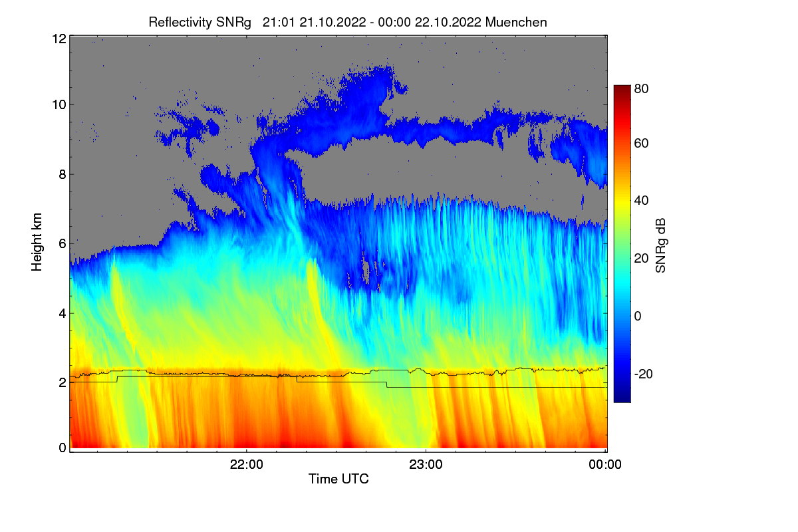Click the 'Time UTC' x-axis label

coord(338,478)
